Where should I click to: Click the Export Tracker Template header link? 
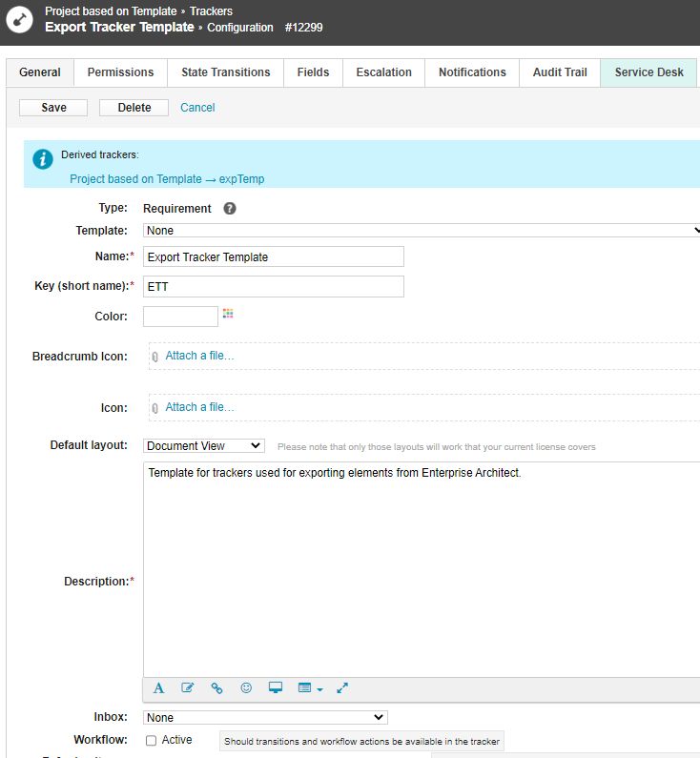click(119, 27)
